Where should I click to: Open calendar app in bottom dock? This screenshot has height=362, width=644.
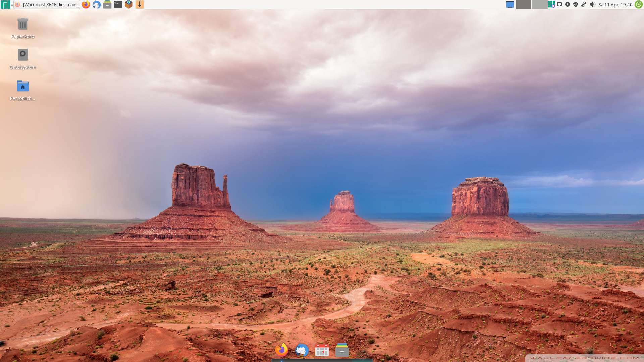322,350
